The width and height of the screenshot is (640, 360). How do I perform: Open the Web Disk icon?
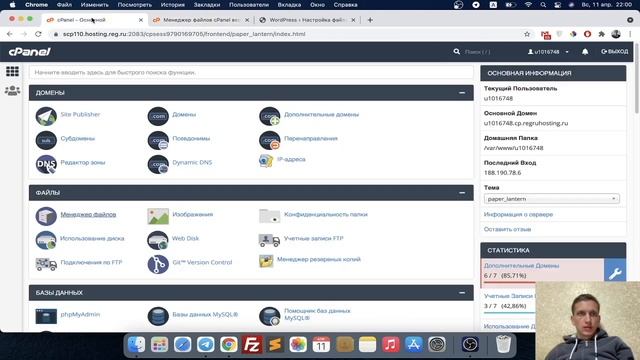(x=158, y=240)
